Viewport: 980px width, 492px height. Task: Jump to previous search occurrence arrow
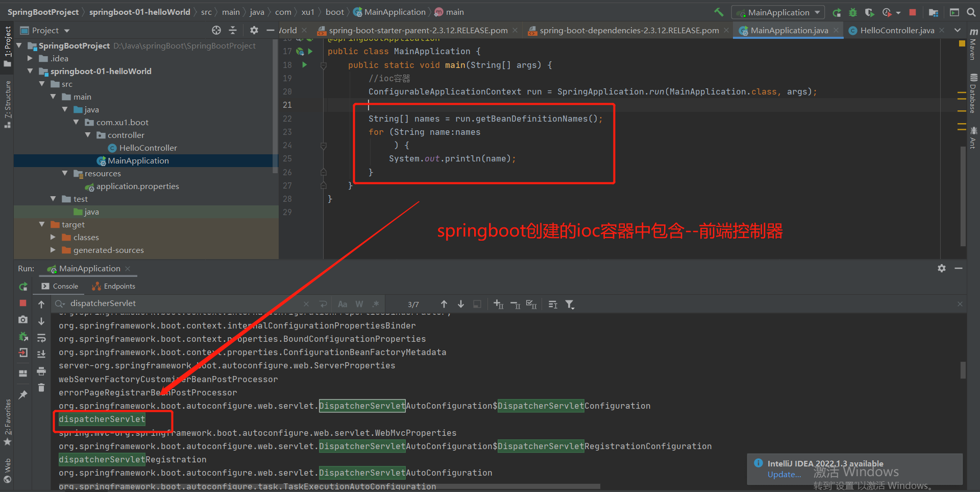point(444,304)
